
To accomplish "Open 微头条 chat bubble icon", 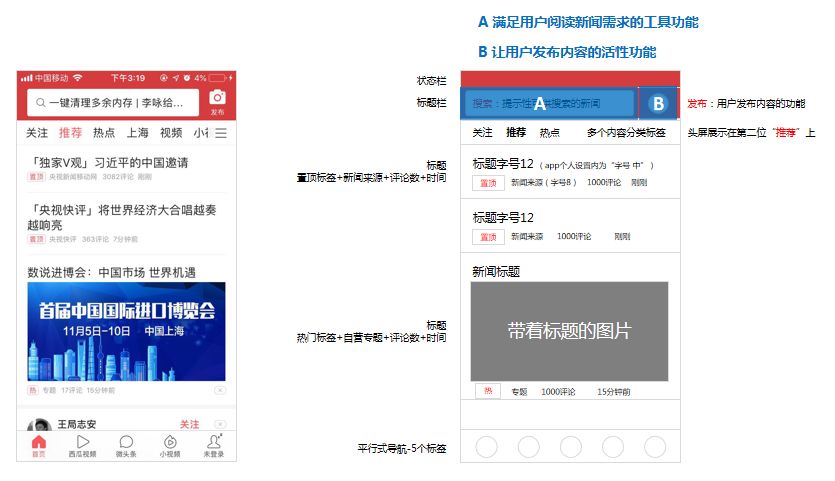I will 126,446.
